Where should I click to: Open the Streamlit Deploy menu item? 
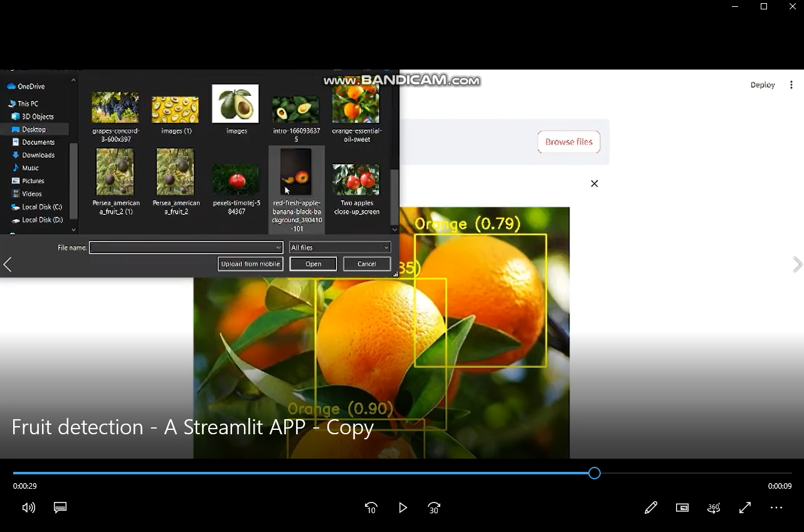[x=763, y=85]
